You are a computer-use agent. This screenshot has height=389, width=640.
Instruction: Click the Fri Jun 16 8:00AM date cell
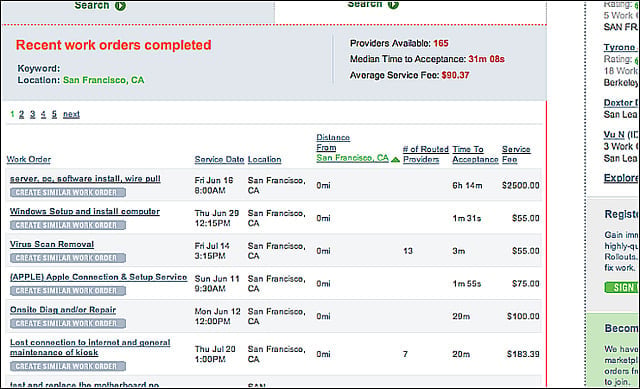click(x=214, y=185)
